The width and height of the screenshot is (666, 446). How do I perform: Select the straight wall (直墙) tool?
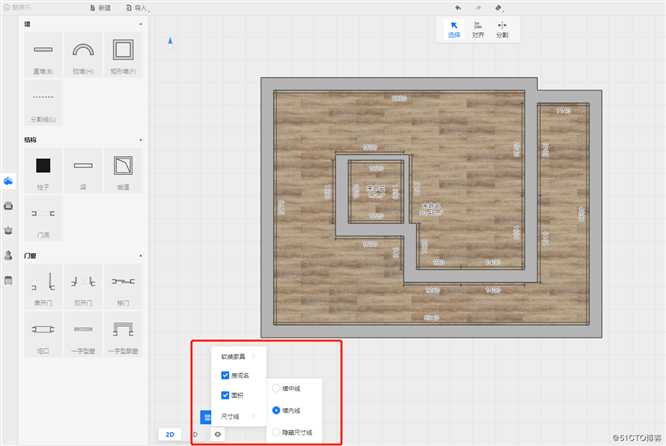click(43, 55)
